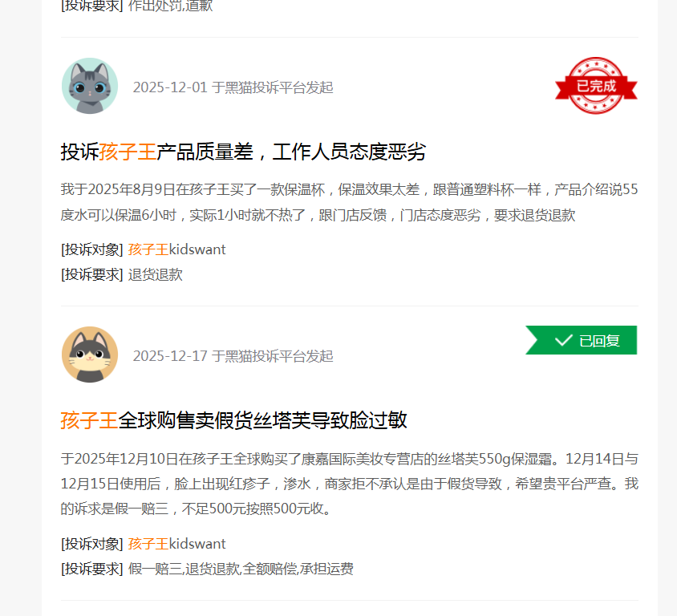Click the 2025-12-01 complaint date line
The image size is (677, 616).
[233, 87]
